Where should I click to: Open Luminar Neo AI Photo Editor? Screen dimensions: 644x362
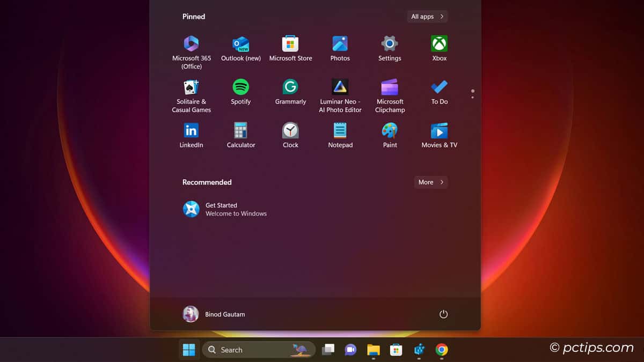(340, 89)
